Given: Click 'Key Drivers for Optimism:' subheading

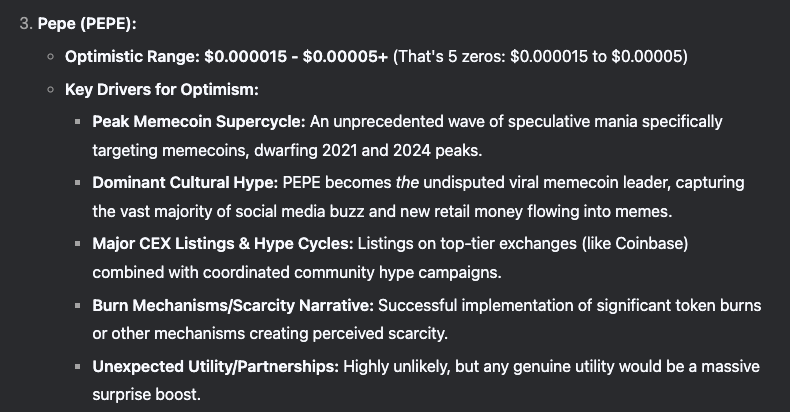Looking at the screenshot, I should click(162, 90).
